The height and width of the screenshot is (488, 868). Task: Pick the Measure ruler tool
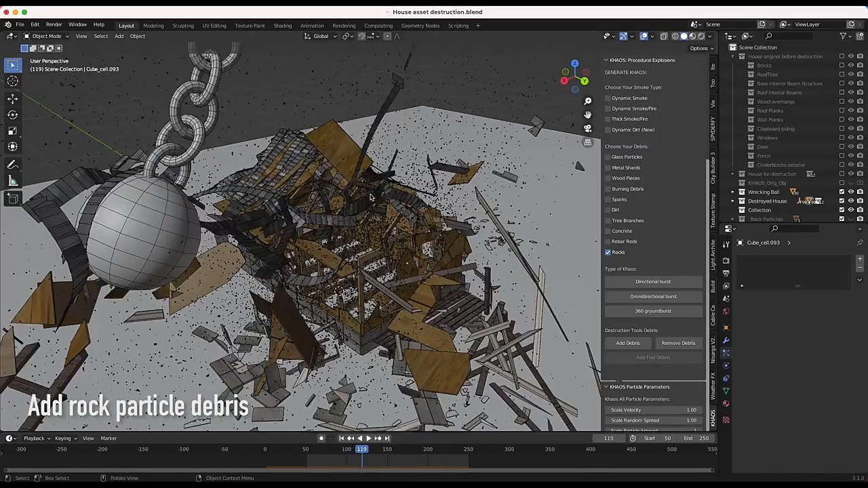[x=13, y=181]
